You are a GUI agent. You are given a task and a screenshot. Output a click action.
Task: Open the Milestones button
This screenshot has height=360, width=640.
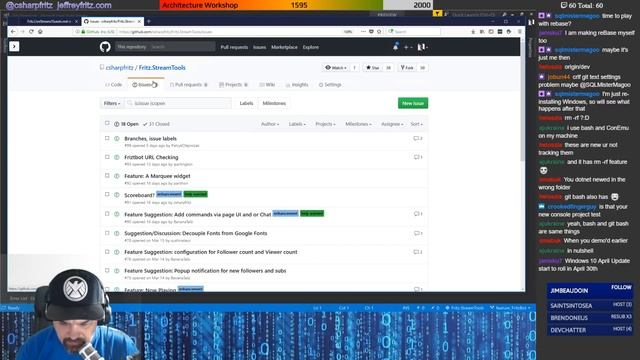(x=274, y=103)
